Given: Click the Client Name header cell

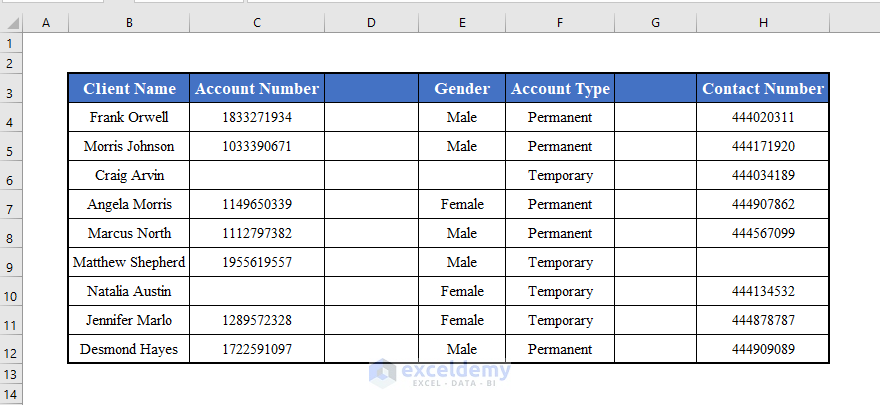Looking at the screenshot, I should coord(129,88).
